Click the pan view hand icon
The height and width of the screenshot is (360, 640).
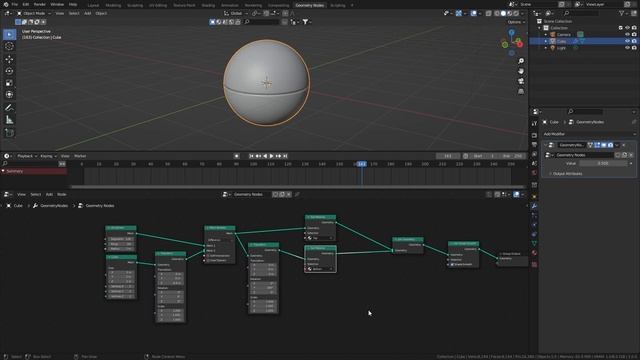click(x=521, y=71)
